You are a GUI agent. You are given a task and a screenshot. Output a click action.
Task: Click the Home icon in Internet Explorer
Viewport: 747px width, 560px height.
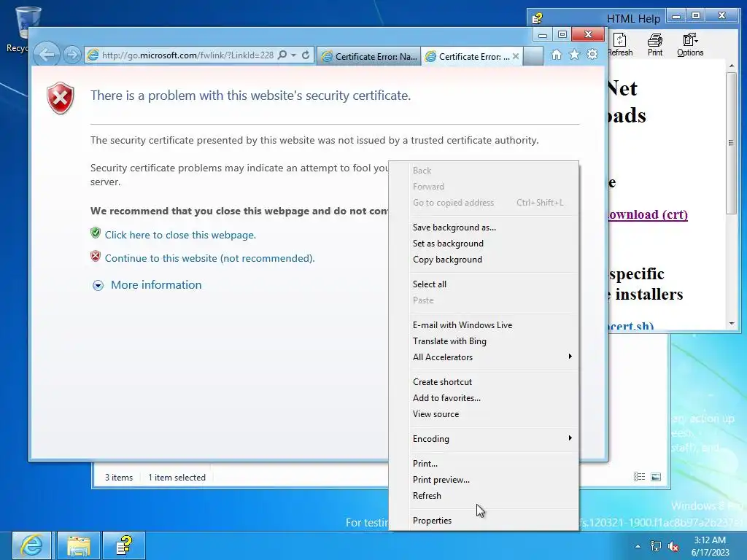(x=557, y=55)
